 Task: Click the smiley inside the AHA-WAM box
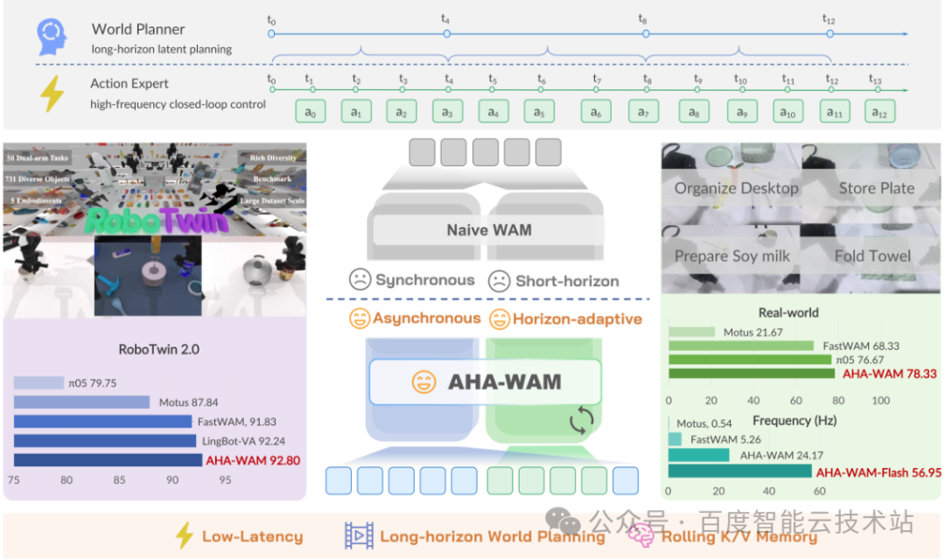[x=423, y=382]
